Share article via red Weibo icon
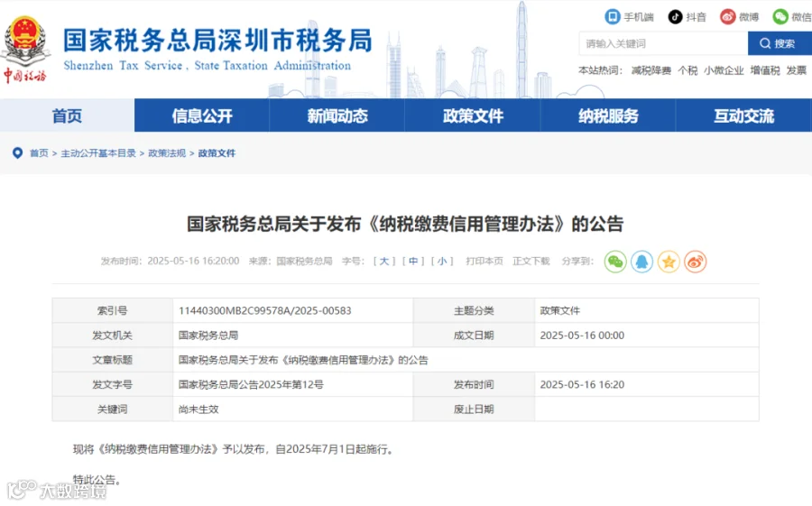This screenshot has height=506, width=812. [x=695, y=262]
